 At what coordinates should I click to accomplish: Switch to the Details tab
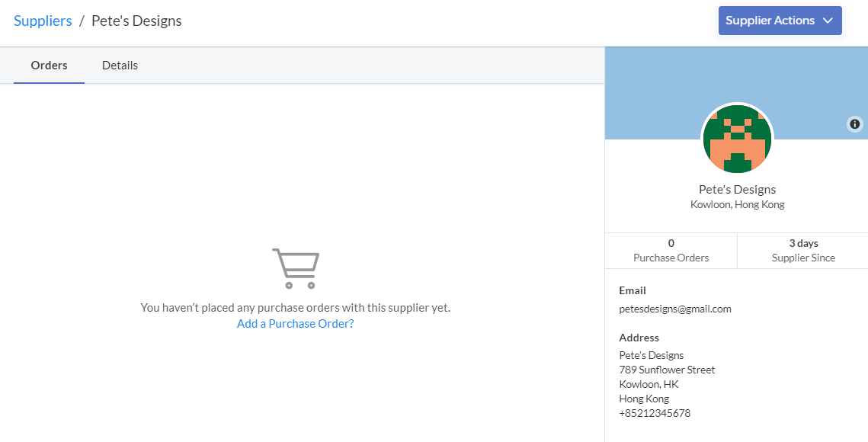tap(120, 66)
